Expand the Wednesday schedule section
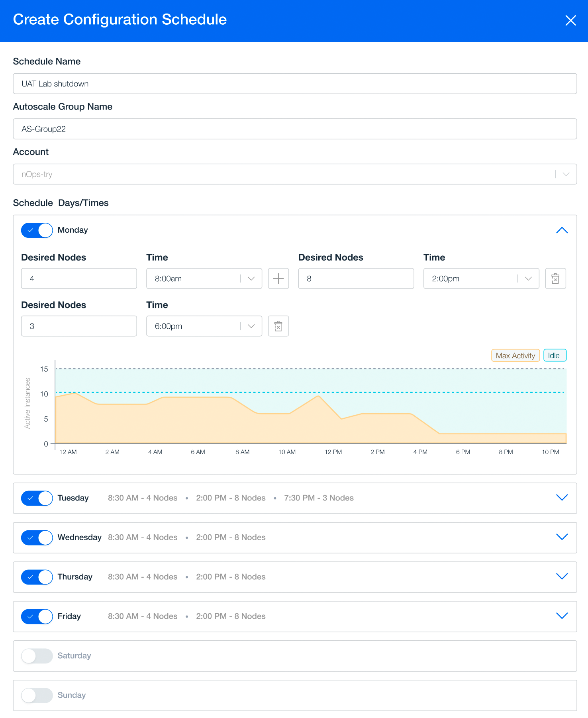This screenshot has height=718, width=588. click(562, 537)
